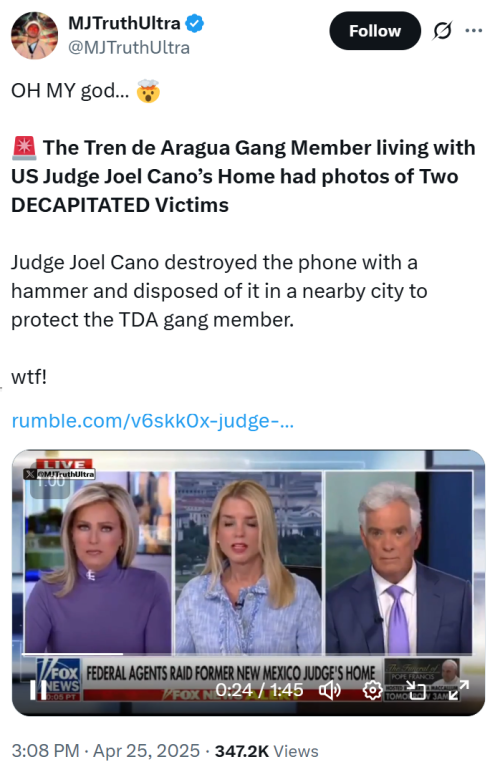Screen dimensions: 500x772
Task: Open the 3:08 PM Apr 25, 2025 timestamp
Action: click(x=105, y=751)
